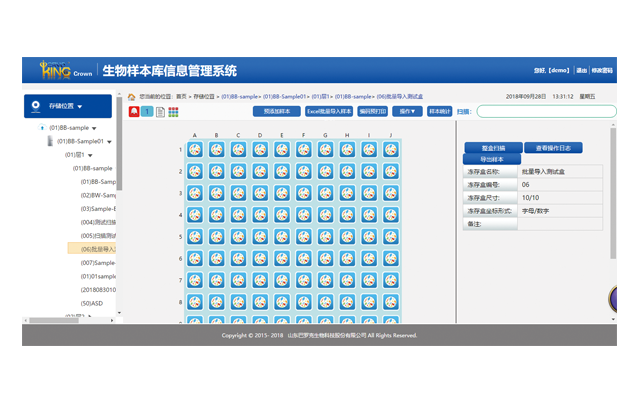
Task: Select sample well J1 in the box grid
Action: pos(391,149)
